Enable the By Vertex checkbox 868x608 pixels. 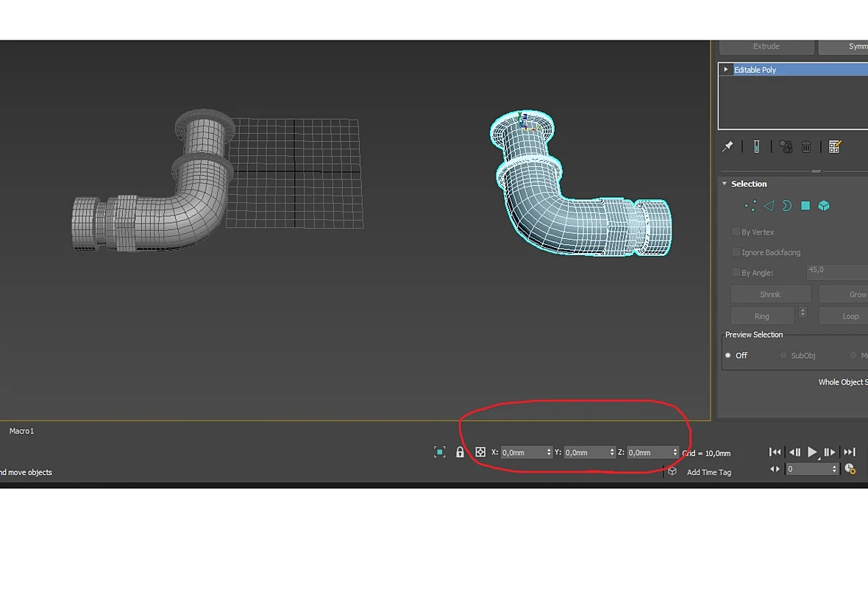(x=736, y=232)
